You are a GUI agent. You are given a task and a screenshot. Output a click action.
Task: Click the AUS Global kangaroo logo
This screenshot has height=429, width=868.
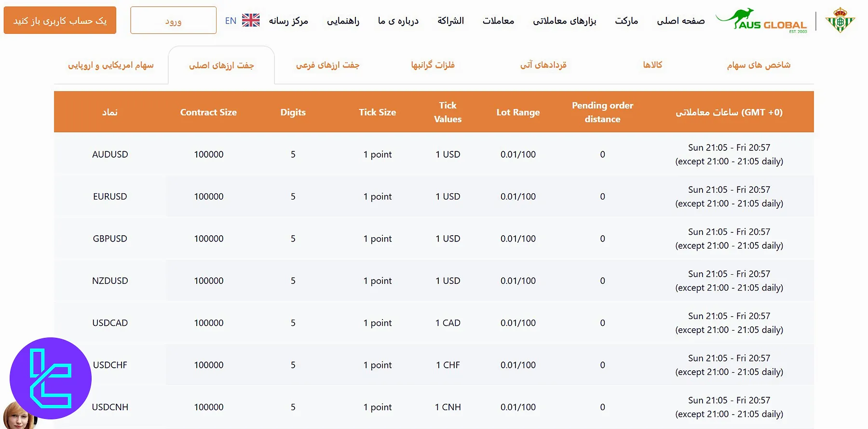pos(761,21)
